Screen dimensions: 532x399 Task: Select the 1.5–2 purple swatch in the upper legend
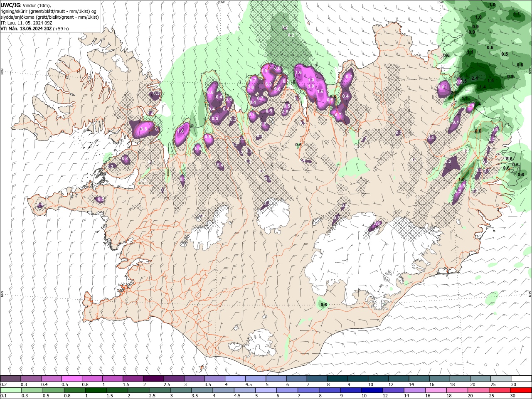133,379
